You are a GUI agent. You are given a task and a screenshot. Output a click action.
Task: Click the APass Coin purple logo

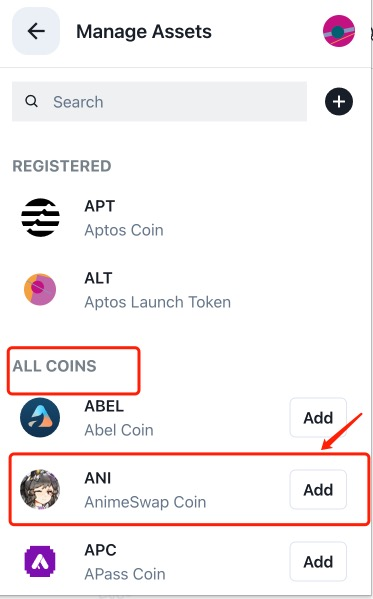coord(40,561)
